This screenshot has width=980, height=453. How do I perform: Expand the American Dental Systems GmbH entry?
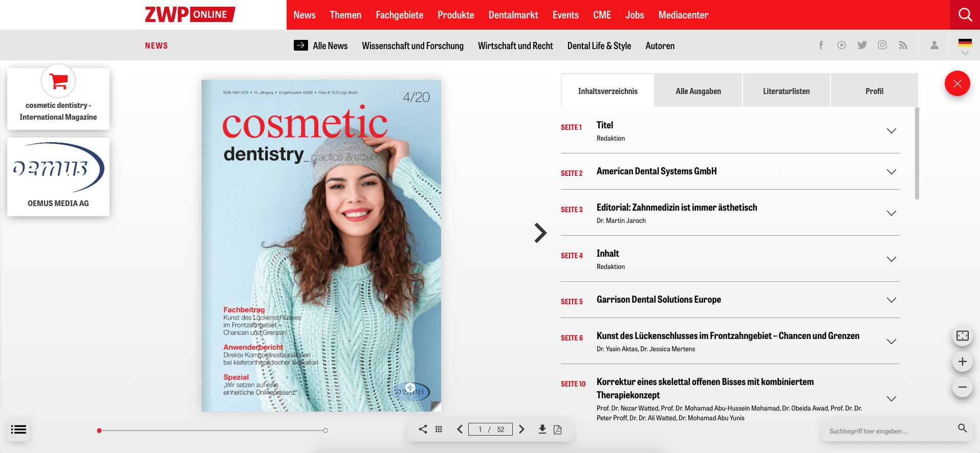pyautogui.click(x=891, y=172)
